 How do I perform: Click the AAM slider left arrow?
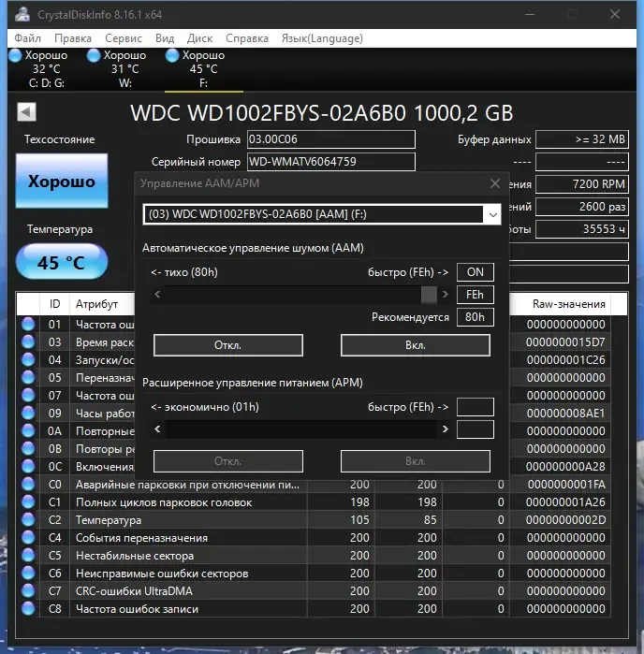[x=157, y=295]
